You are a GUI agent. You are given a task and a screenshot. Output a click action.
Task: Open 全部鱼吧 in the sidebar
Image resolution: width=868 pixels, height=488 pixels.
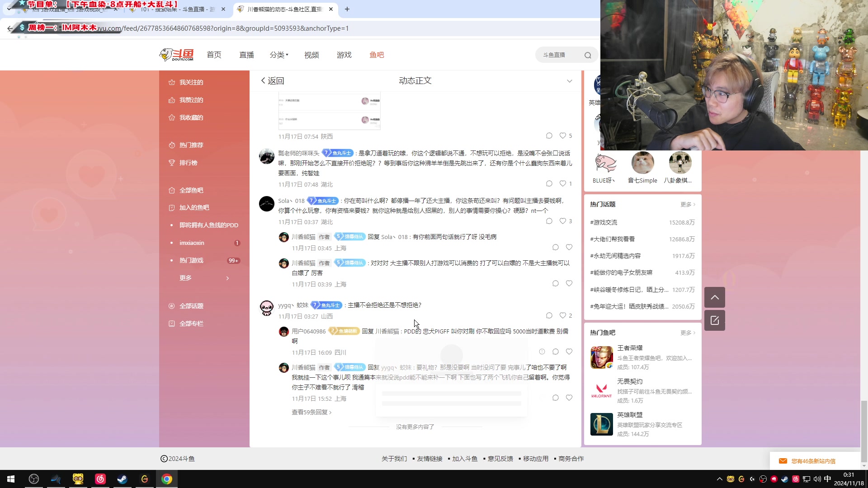(x=191, y=190)
